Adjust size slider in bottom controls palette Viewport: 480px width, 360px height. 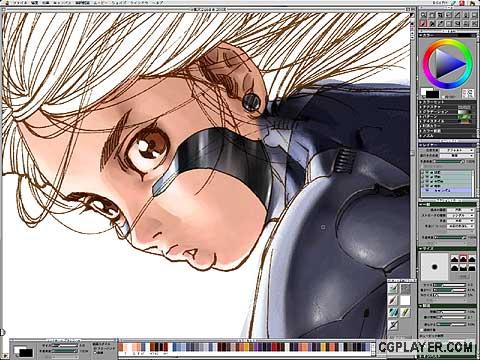65,345
